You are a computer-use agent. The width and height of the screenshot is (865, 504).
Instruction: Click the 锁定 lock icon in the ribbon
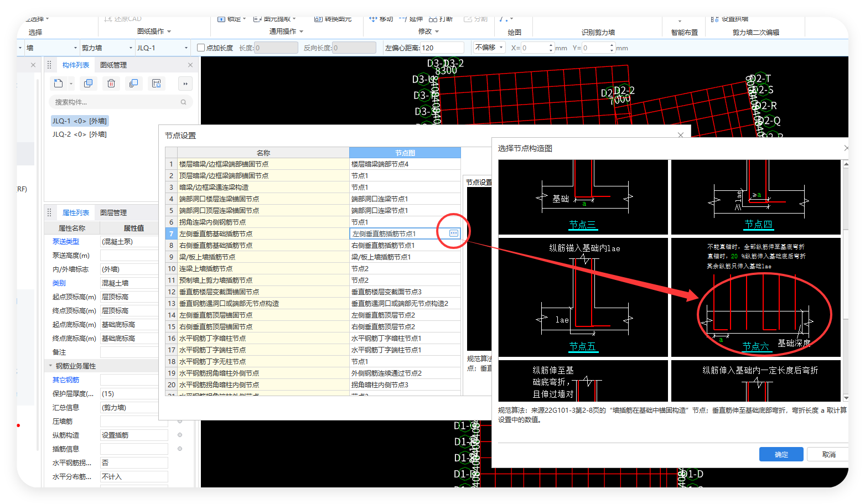tap(221, 19)
